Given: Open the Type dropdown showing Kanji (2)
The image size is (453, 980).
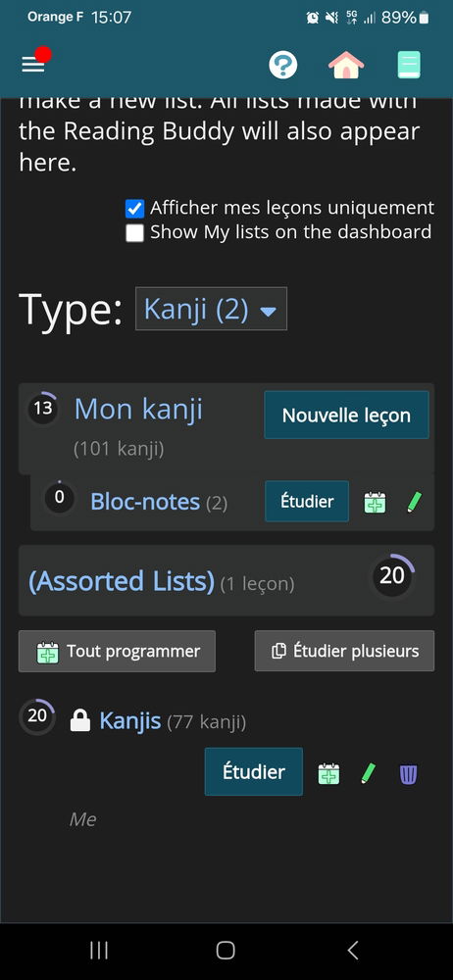Looking at the screenshot, I should (212, 309).
